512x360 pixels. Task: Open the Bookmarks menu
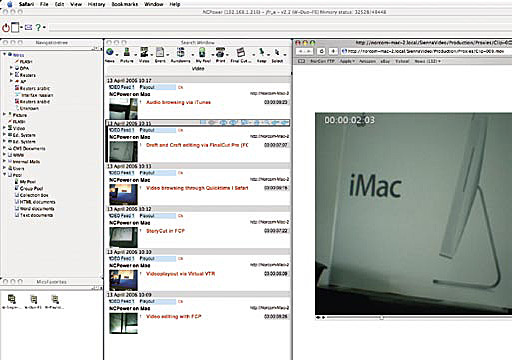tap(124, 4)
